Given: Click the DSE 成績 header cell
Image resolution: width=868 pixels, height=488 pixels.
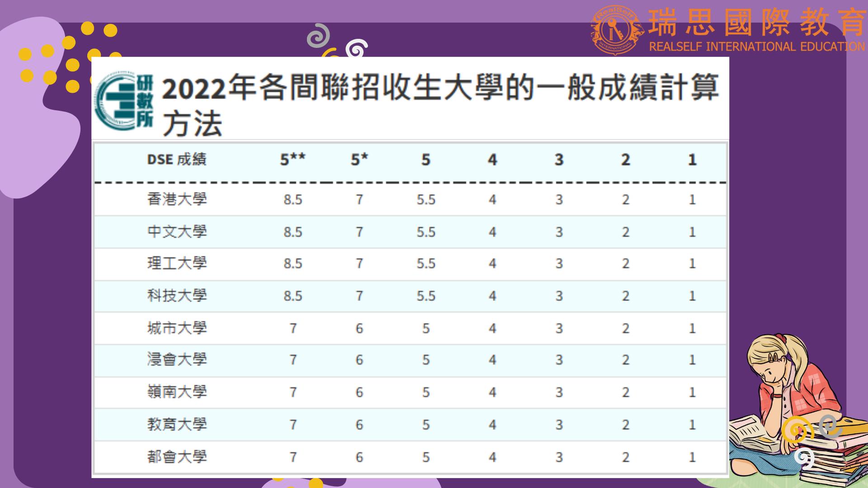Looking at the screenshot, I should point(177,159).
